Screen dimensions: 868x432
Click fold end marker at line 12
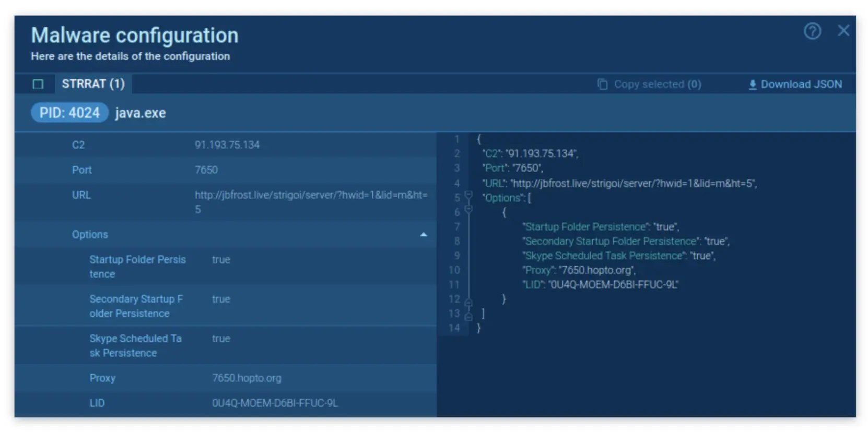coord(468,302)
